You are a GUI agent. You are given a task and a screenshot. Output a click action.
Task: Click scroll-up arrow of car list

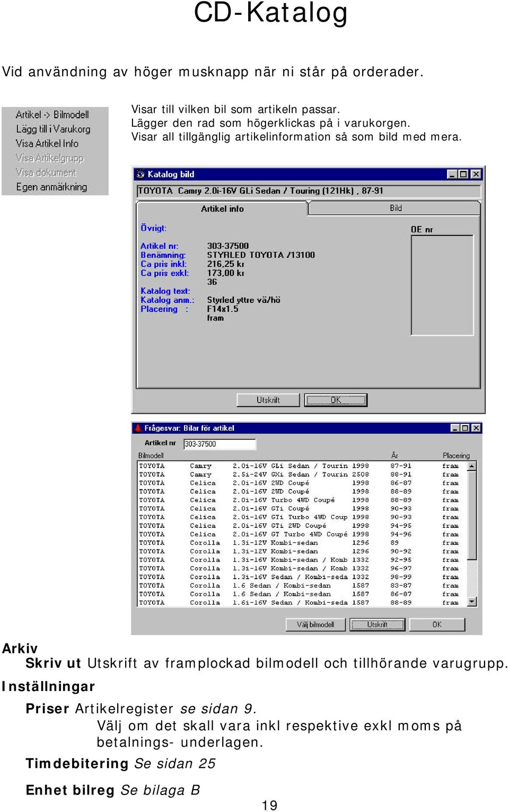[x=472, y=466]
